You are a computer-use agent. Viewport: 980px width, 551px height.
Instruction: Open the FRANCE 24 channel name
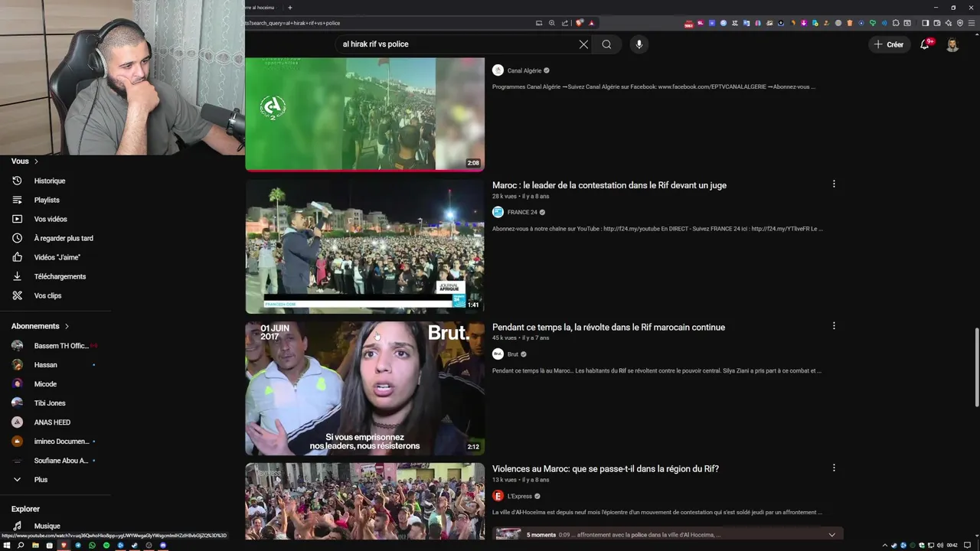pyautogui.click(x=522, y=212)
